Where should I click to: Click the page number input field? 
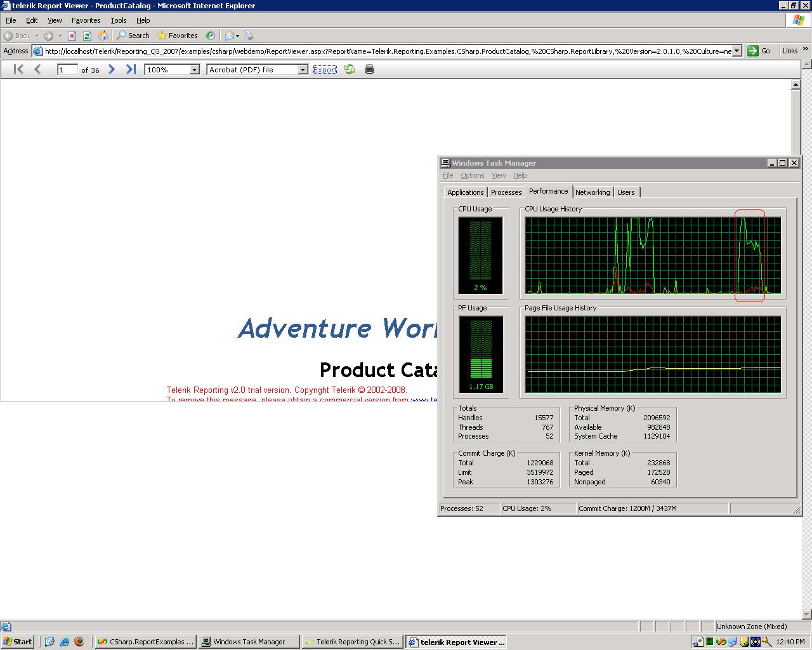pyautogui.click(x=67, y=70)
